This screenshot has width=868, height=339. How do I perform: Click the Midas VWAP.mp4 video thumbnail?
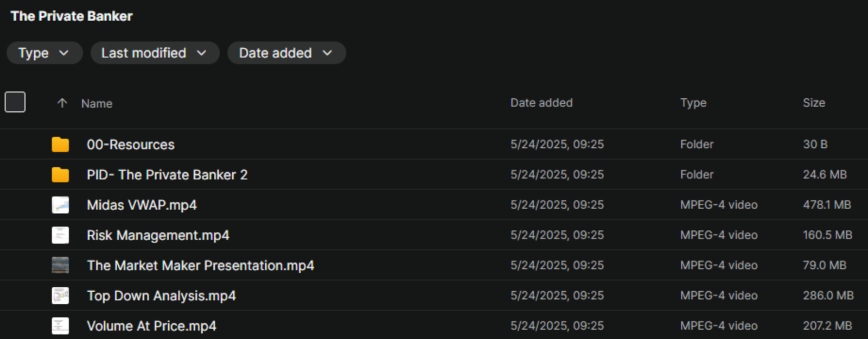pos(60,205)
